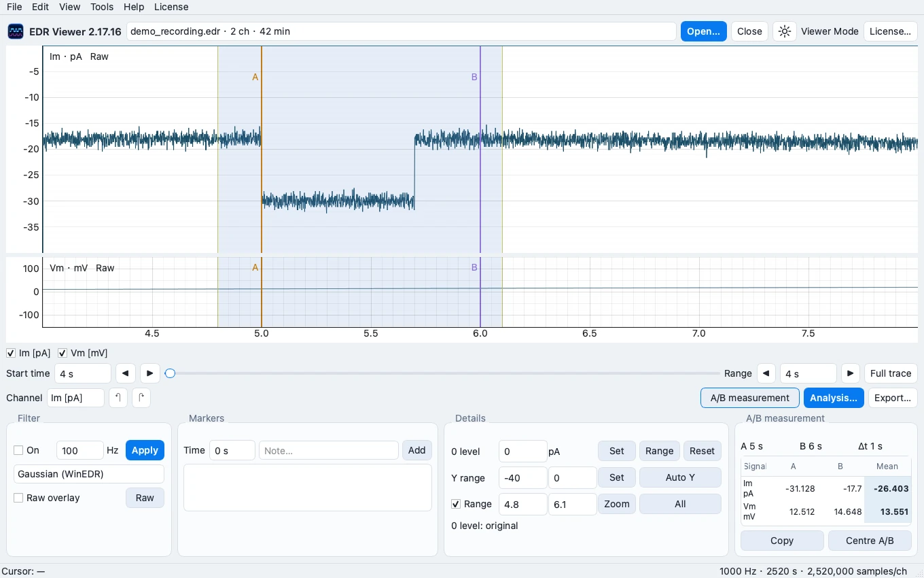Open the Gaussian (WinEDR) filter type dropdown
This screenshot has width=924, height=578.
click(x=89, y=474)
